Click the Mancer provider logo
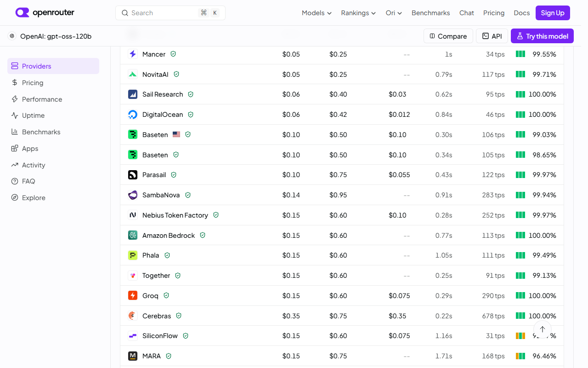This screenshot has height=368, width=588. pyautogui.click(x=133, y=54)
